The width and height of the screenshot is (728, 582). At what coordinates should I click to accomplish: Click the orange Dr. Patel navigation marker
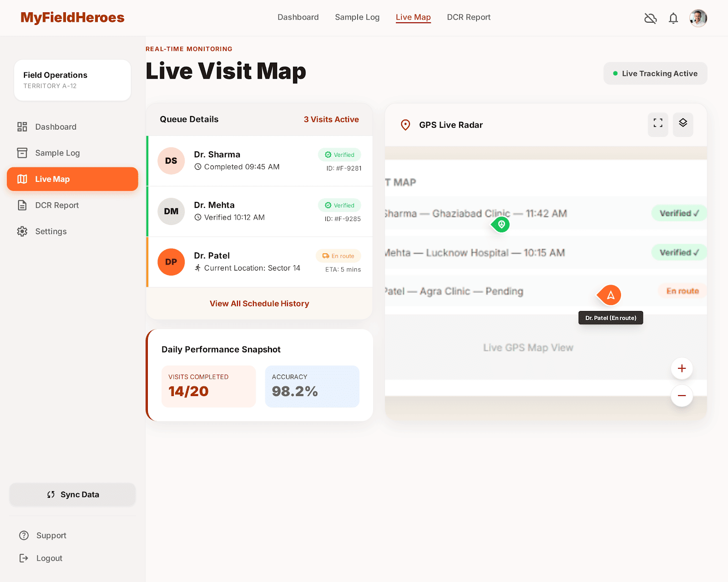610,295
